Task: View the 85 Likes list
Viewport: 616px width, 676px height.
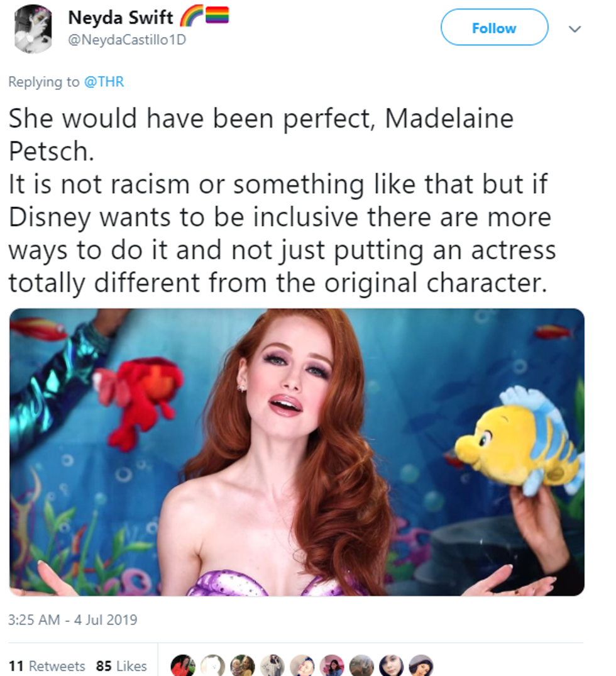Action: [x=121, y=665]
